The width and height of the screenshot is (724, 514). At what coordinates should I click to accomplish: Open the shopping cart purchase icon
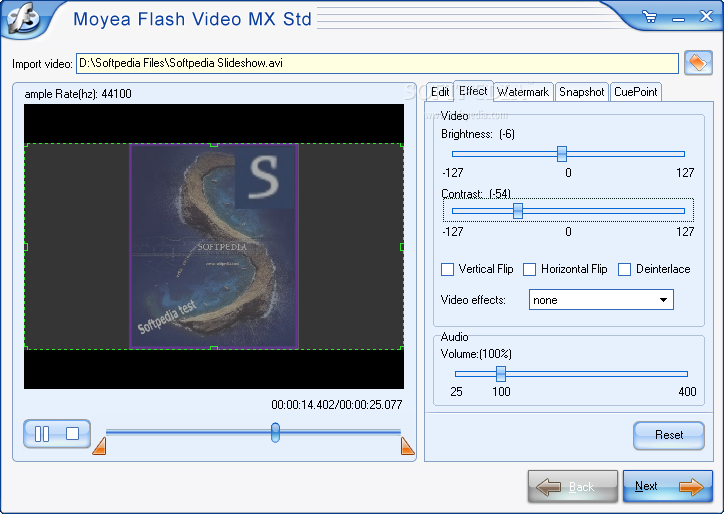(650, 18)
